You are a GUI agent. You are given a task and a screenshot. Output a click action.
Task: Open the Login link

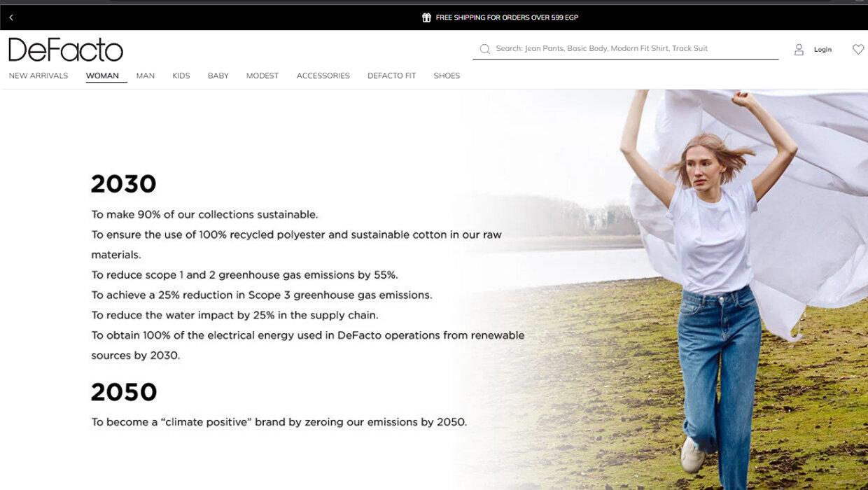pyautogui.click(x=822, y=50)
